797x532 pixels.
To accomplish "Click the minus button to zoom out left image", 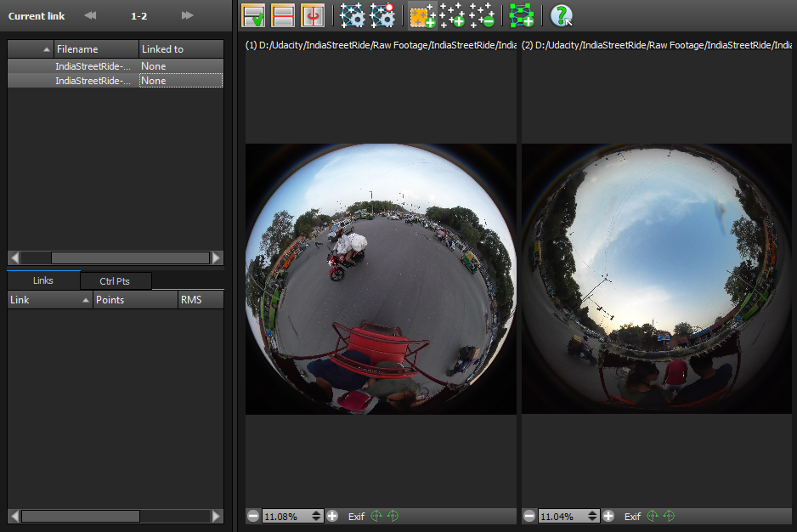I will [253, 516].
